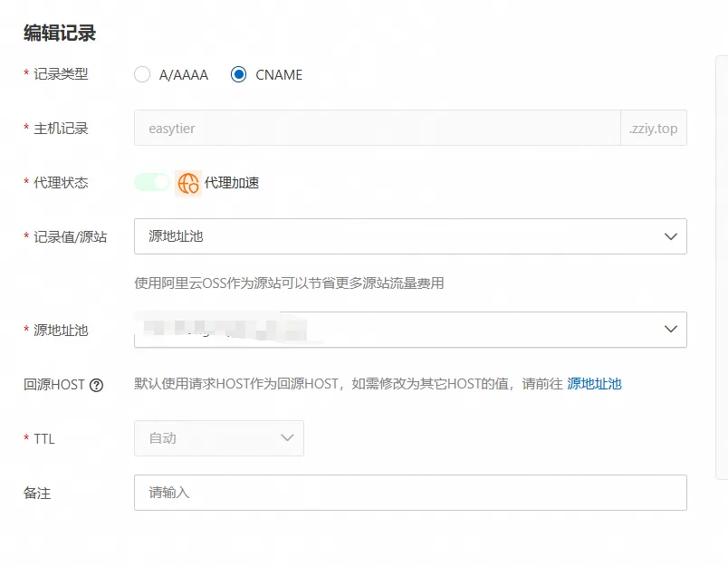Click the 编辑记录 heading
The height and width of the screenshot is (566, 728).
[60, 34]
